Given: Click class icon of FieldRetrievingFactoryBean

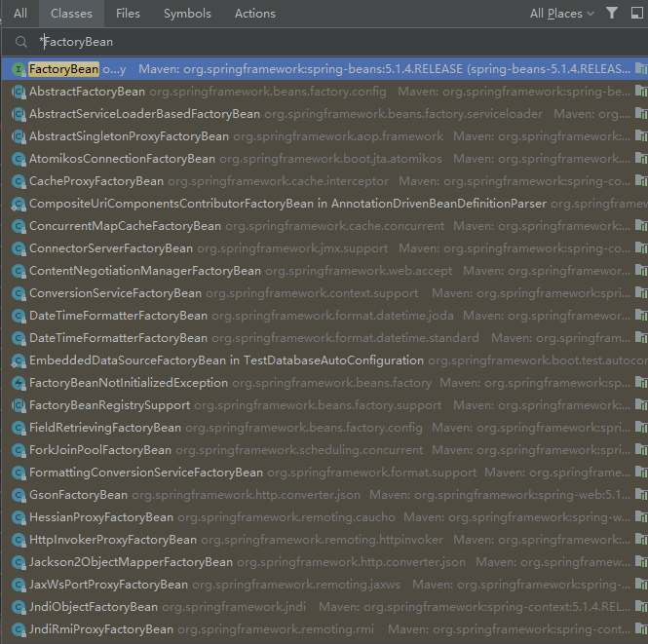Looking at the screenshot, I should (19, 428).
